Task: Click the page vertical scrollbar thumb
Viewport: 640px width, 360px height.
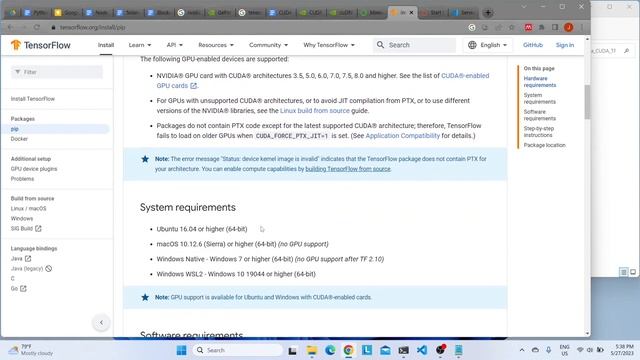Action: click(x=587, y=102)
